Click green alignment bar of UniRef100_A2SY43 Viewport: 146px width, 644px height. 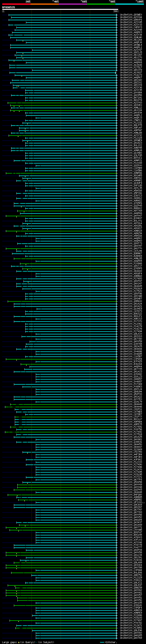click(x=63, y=103)
